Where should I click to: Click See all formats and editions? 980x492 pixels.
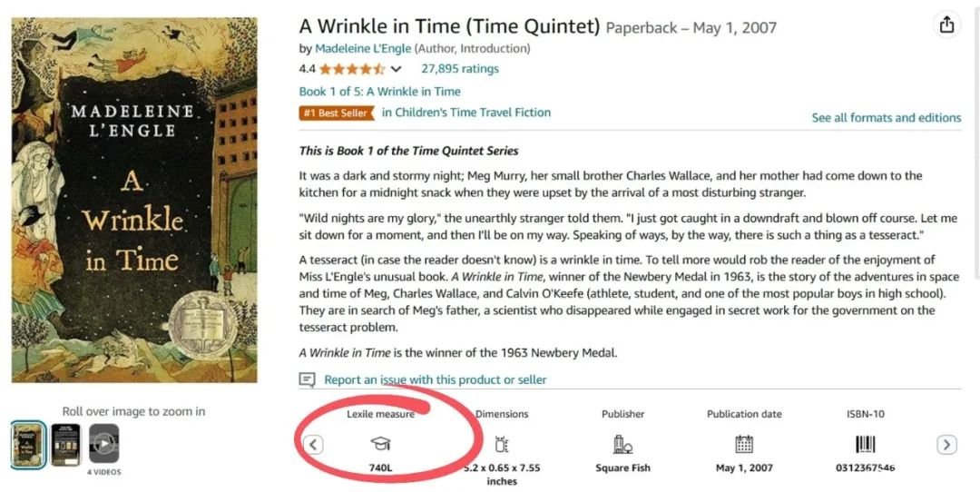point(887,117)
